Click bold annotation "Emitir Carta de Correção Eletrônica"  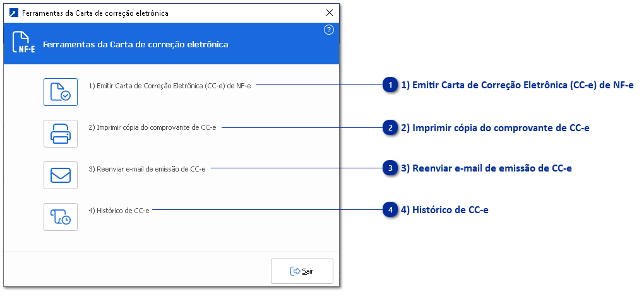(x=518, y=85)
